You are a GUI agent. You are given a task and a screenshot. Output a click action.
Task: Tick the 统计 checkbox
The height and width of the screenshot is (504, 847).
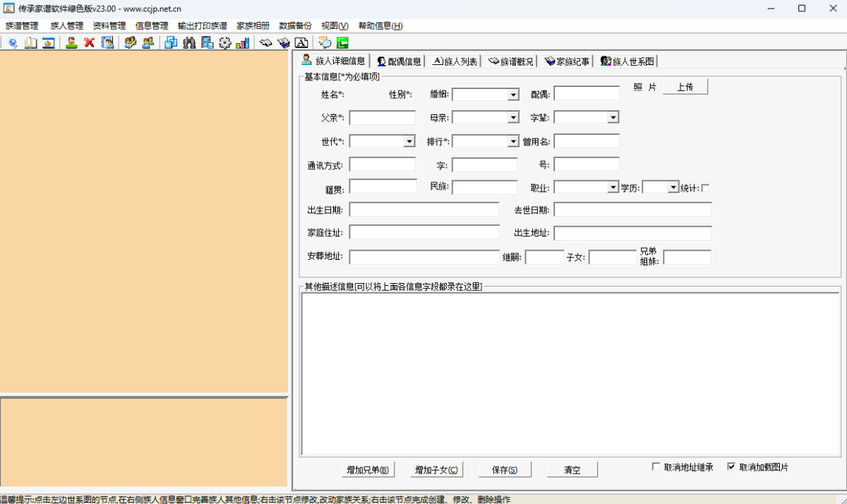click(705, 188)
